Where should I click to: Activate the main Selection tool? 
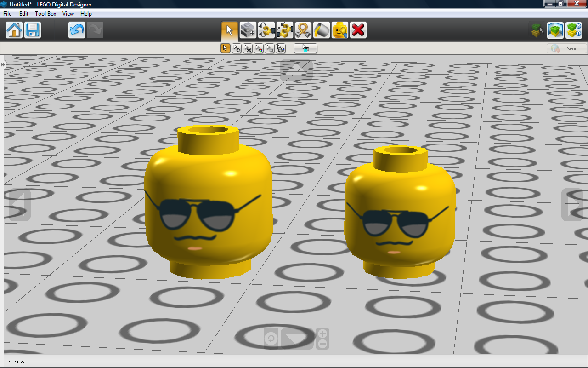click(x=229, y=30)
